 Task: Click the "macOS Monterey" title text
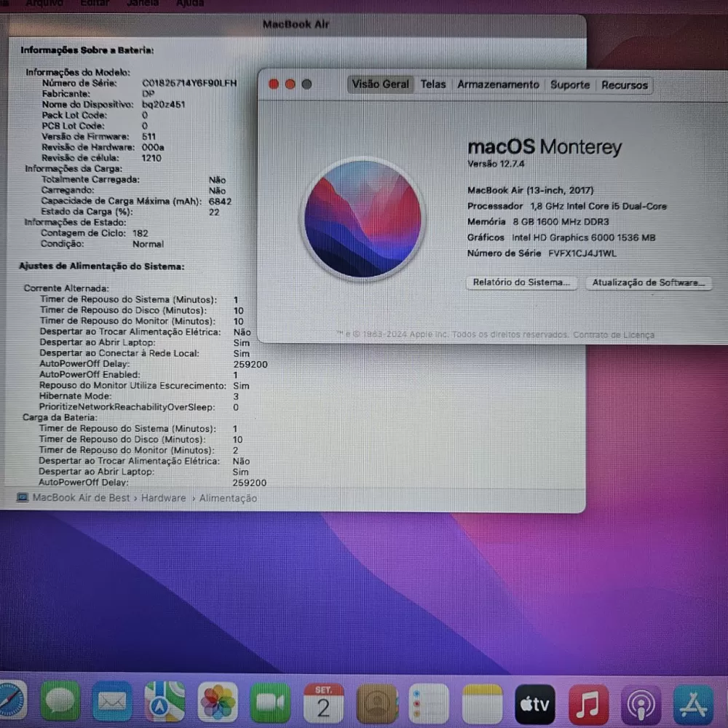[x=544, y=147]
